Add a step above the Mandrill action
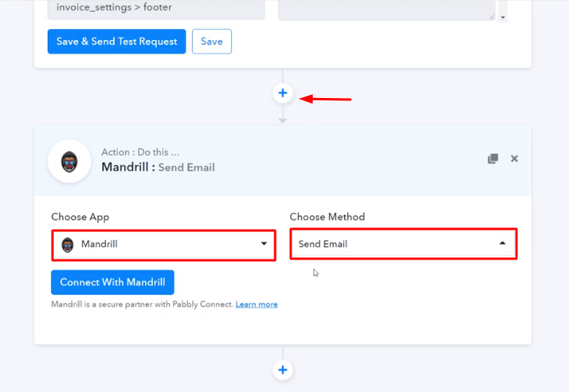This screenshot has width=569, height=392. click(283, 93)
